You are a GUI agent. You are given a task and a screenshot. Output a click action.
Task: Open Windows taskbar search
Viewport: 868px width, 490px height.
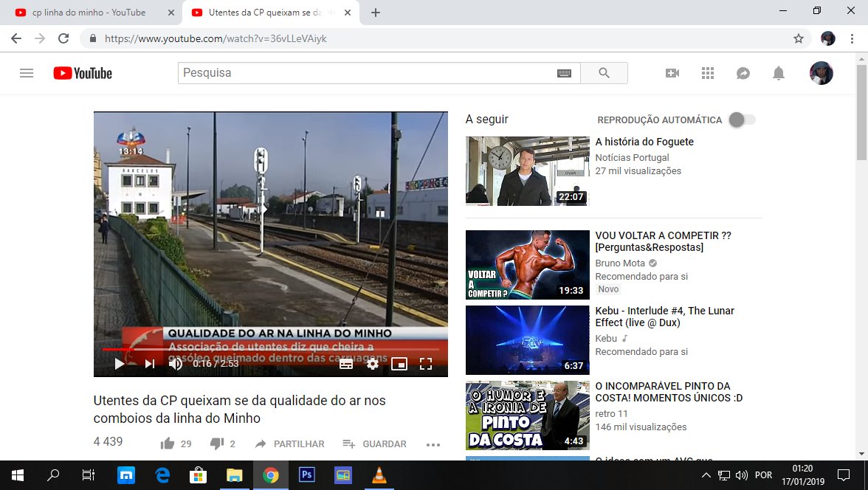pos(53,475)
